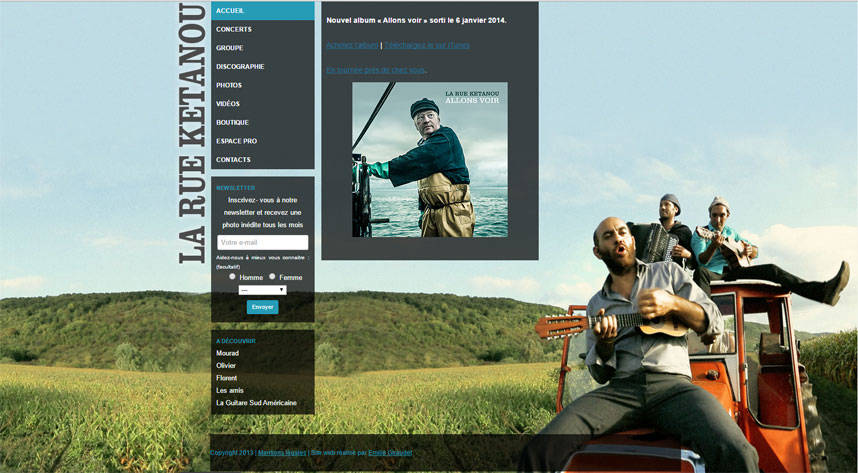
Task: Submit newsletter with the Envoyer button
Action: (x=263, y=307)
